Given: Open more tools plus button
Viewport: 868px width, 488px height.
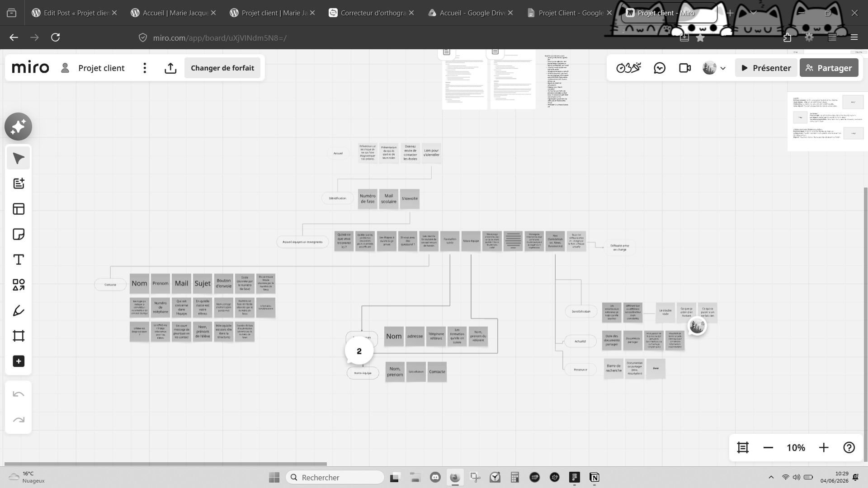Looking at the screenshot, I should [x=19, y=361].
